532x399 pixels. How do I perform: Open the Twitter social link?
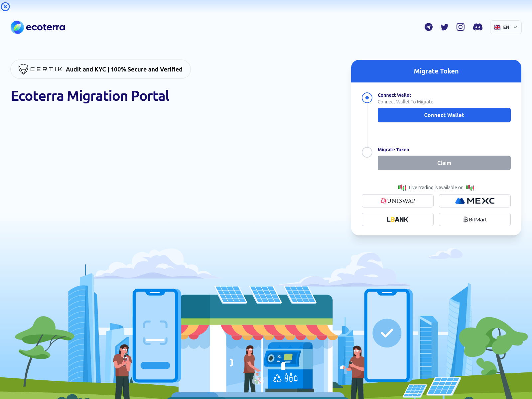pyautogui.click(x=445, y=27)
